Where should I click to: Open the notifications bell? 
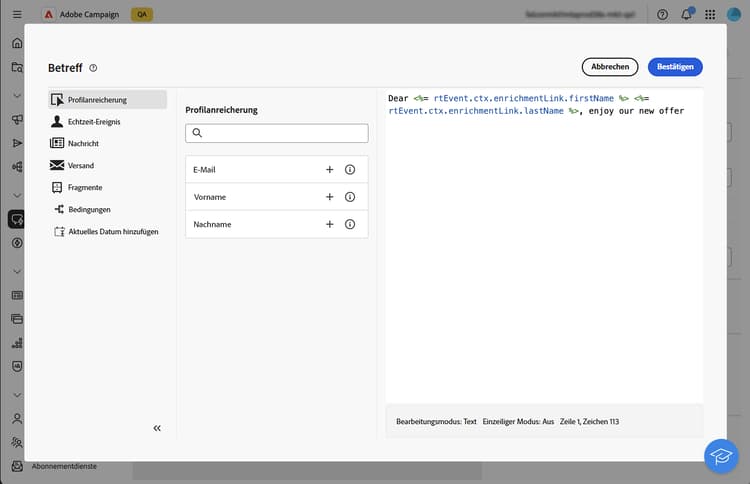[x=686, y=14]
